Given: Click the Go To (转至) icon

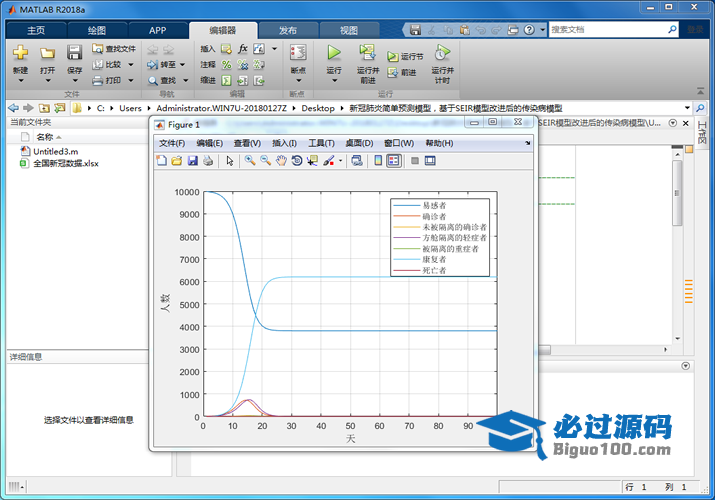Looking at the screenshot, I should pyautogui.click(x=152, y=64).
